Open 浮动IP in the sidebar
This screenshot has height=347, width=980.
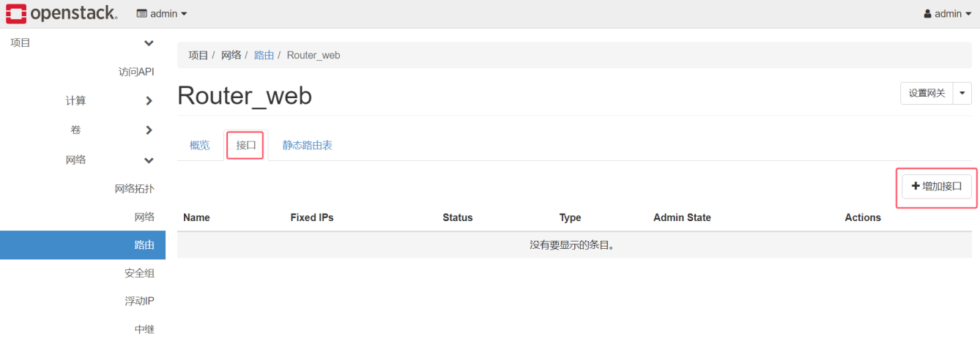[139, 301]
